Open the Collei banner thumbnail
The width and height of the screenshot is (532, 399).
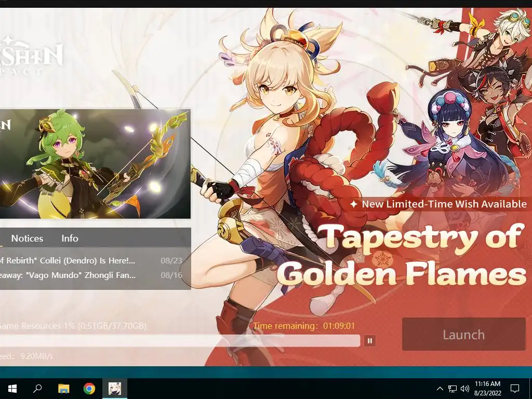(x=95, y=164)
